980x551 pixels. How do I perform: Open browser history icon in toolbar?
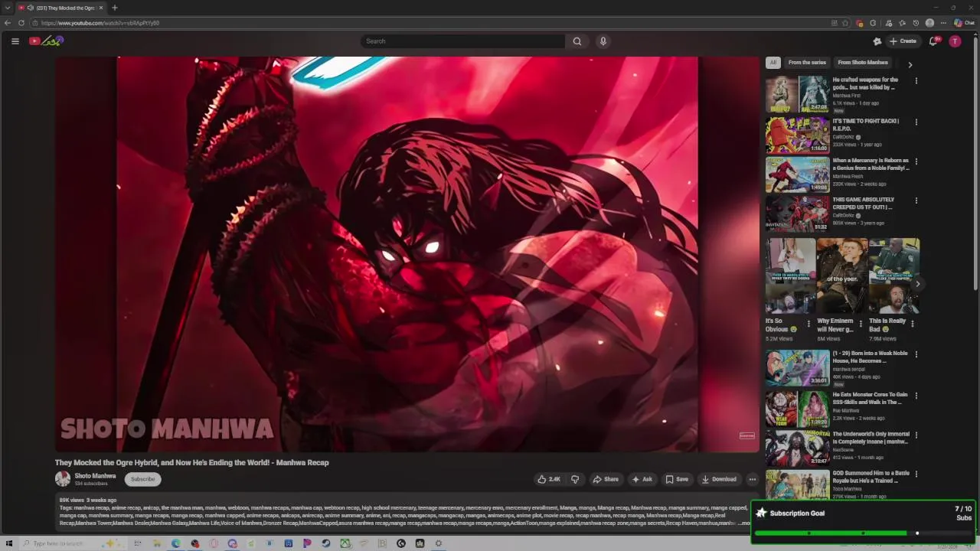coord(916,23)
